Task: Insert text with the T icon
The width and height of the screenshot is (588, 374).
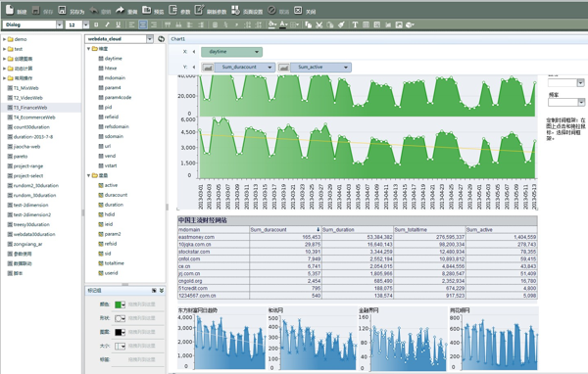Action: (x=355, y=24)
